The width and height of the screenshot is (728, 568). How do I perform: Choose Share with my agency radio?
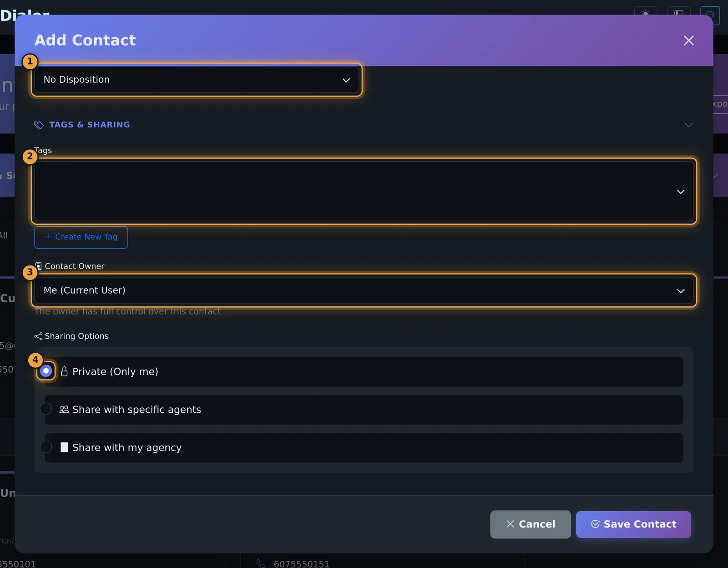click(46, 446)
